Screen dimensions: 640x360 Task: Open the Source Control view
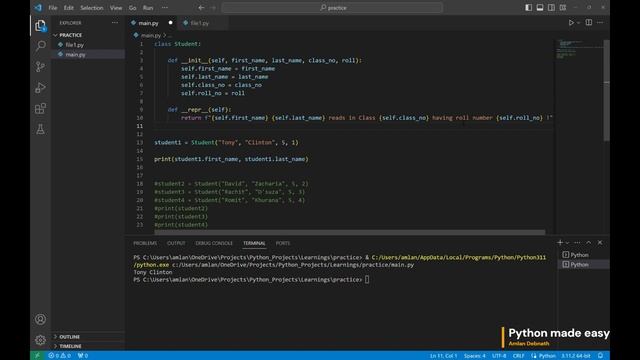(x=40, y=67)
